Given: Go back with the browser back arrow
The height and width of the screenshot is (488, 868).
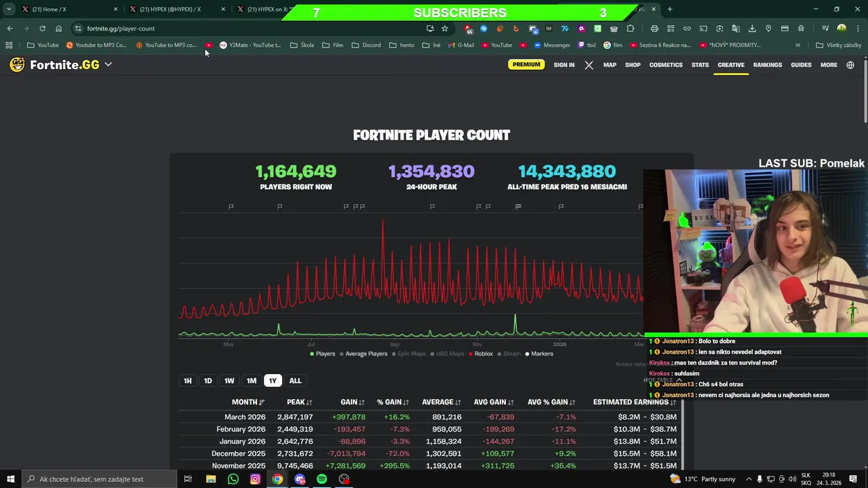Looking at the screenshot, I should [9, 28].
